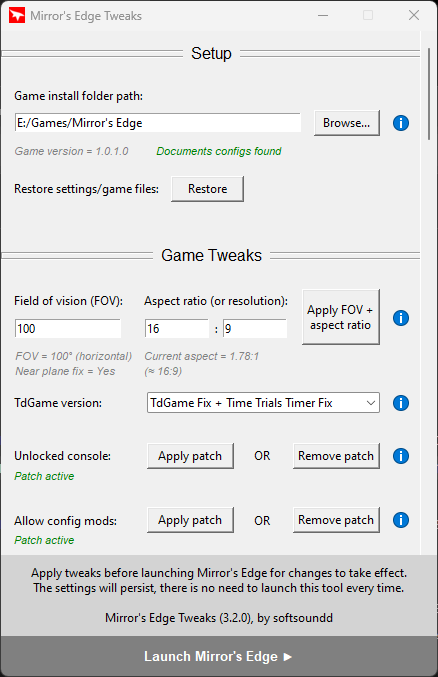Apply patch for Unlocked console

(x=190, y=456)
